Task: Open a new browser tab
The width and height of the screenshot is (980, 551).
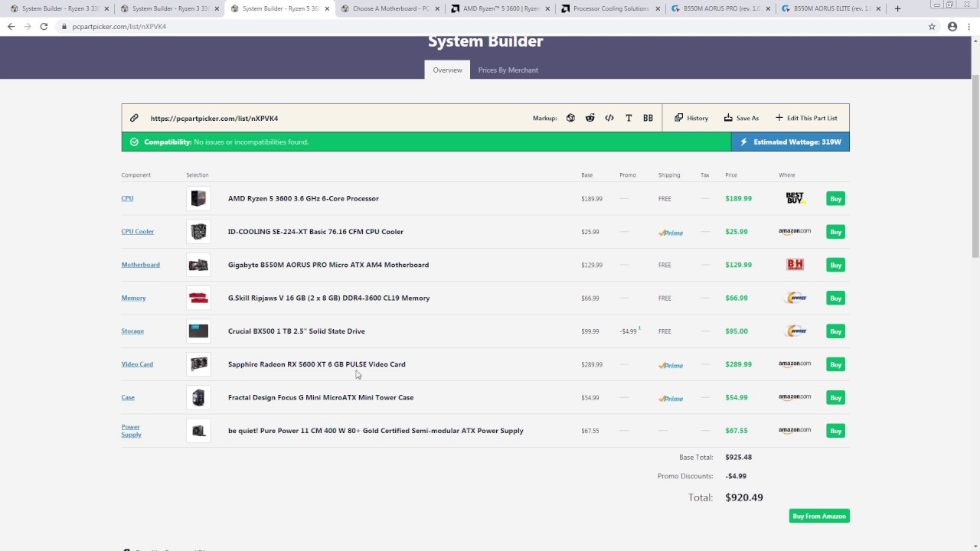Action: tap(897, 8)
